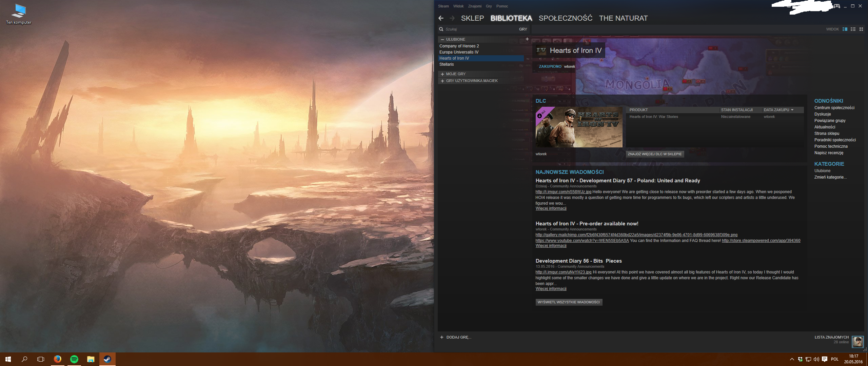Switch library to detail view

pos(845,29)
